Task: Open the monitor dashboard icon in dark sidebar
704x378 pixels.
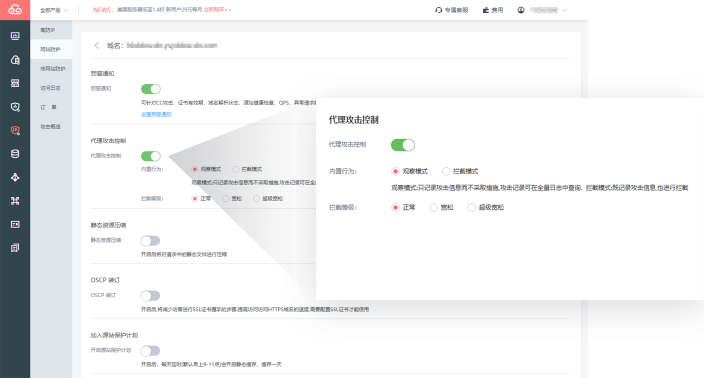Action: pos(15,36)
